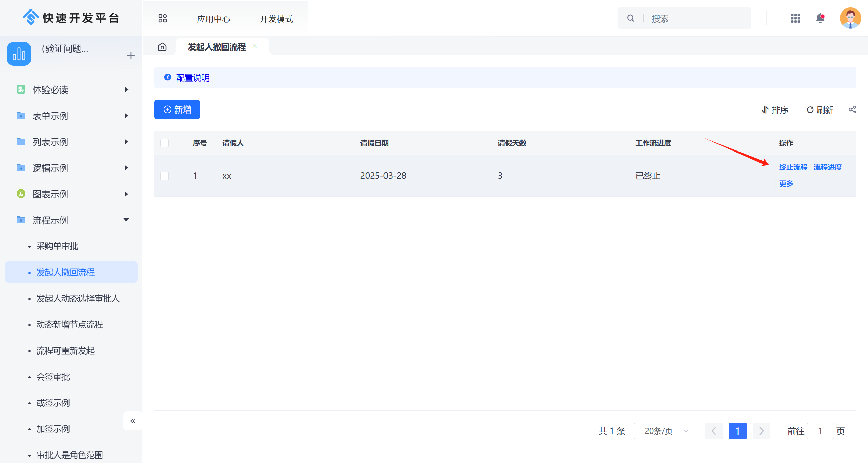
Task: Click the grid apps icon in top bar
Action: pos(795,18)
